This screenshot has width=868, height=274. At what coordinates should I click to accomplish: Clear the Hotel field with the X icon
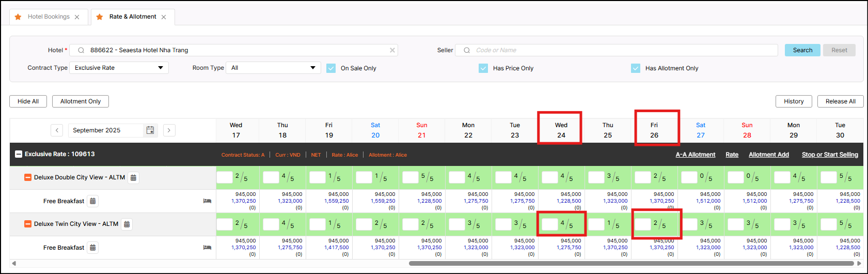(x=392, y=50)
